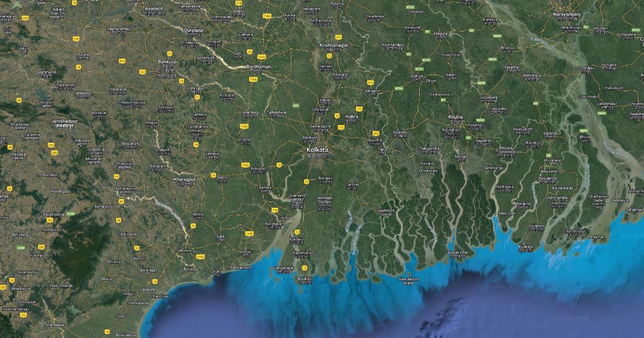Click the Khulna city label

coord(455,117)
